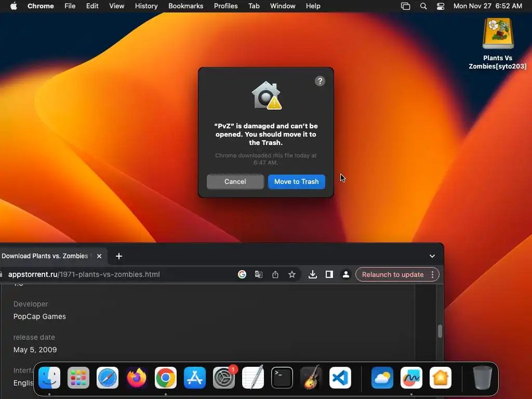Viewport: 532px width, 399px height.
Task: Open Control Center in menu bar
Action: tap(441, 6)
